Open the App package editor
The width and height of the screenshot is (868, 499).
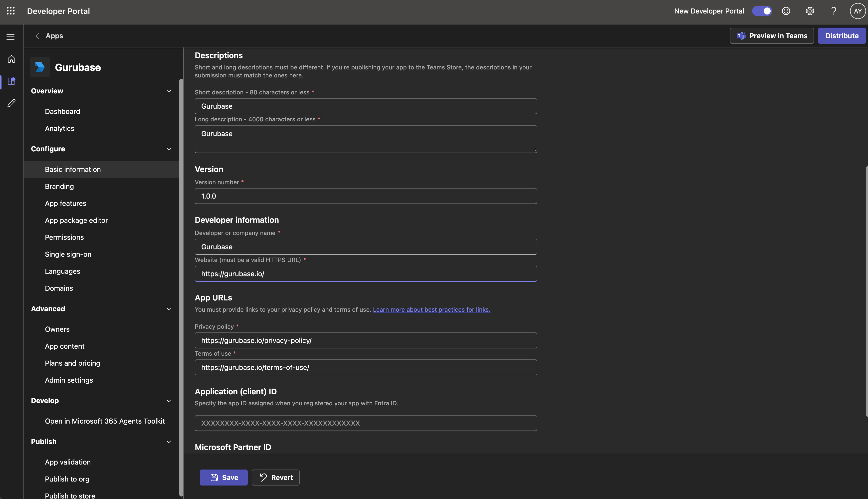(76, 220)
